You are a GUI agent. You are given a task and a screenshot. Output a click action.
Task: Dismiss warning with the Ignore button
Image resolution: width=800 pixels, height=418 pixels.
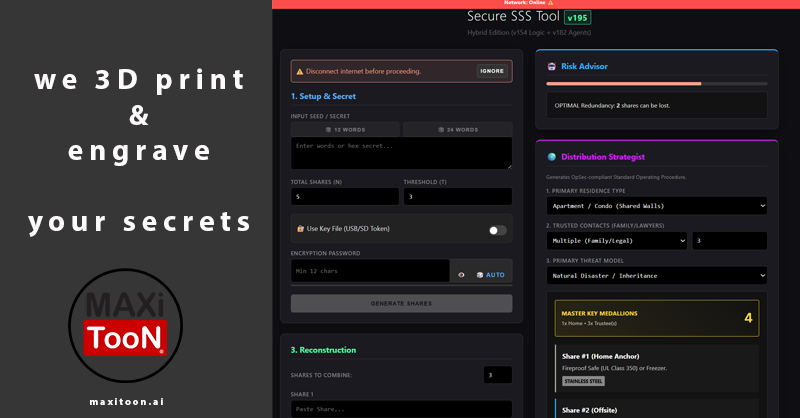pyautogui.click(x=492, y=71)
